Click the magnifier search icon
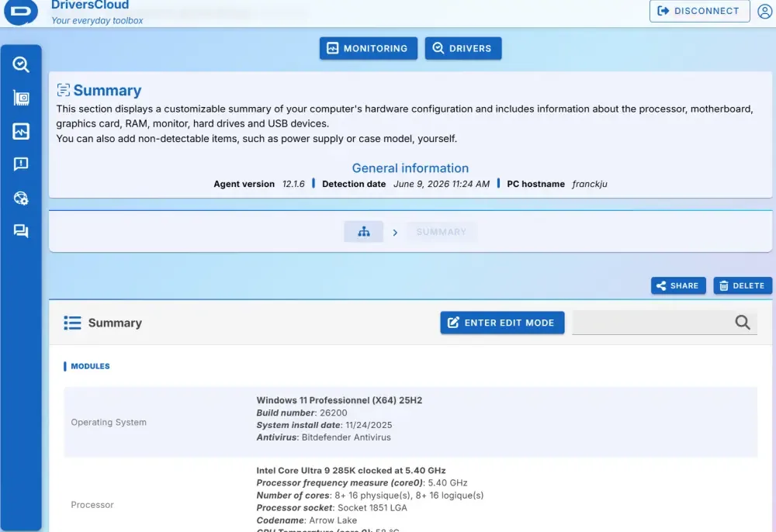 pyautogui.click(x=743, y=323)
